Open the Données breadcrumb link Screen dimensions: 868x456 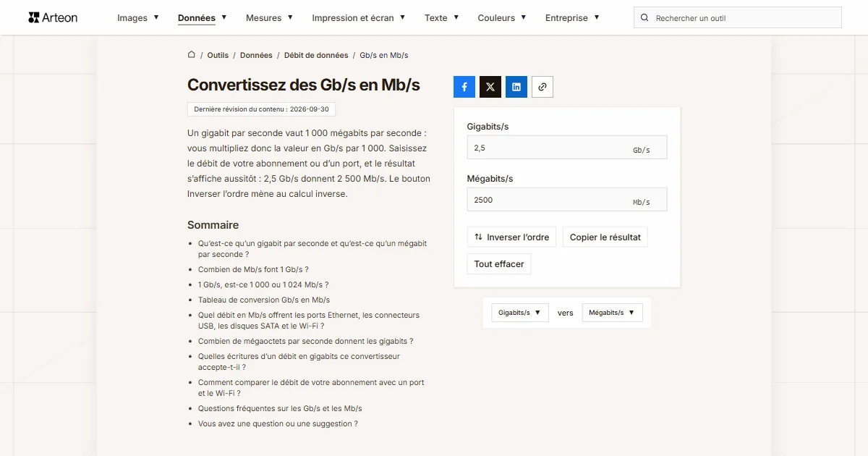click(x=256, y=55)
